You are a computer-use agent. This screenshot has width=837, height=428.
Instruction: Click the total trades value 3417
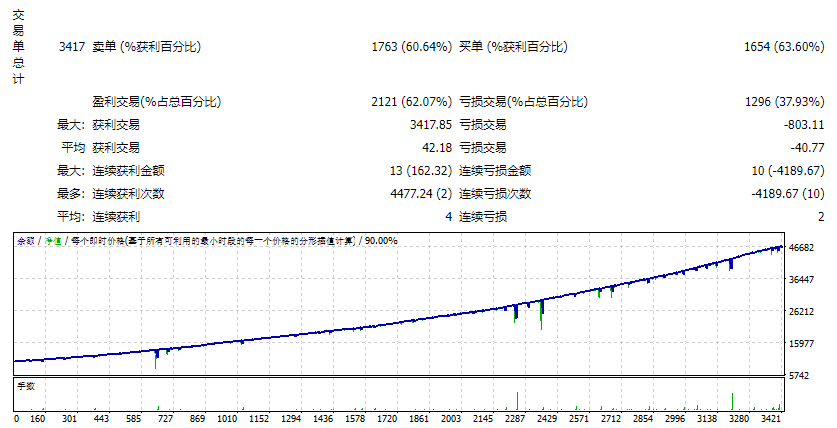point(72,47)
